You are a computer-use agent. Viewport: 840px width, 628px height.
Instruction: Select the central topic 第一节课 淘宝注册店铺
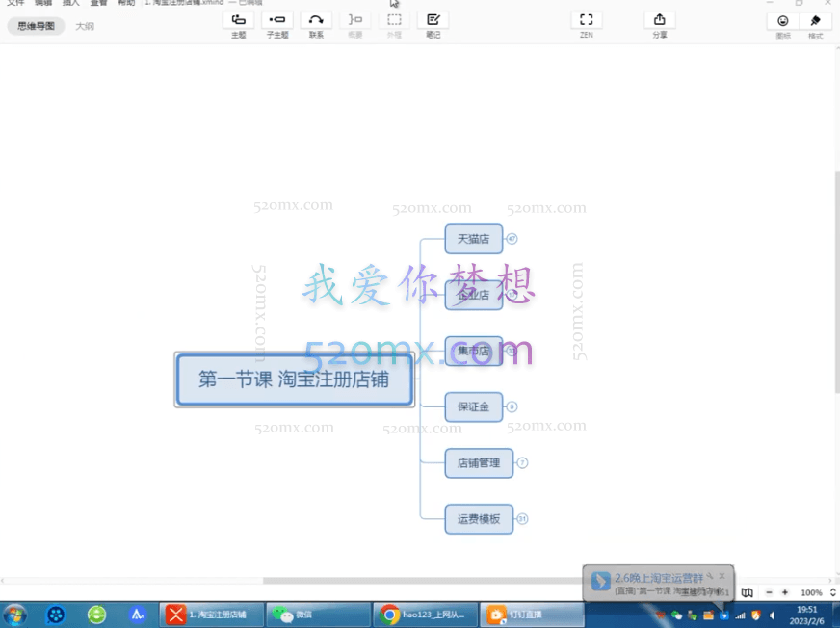pos(294,379)
